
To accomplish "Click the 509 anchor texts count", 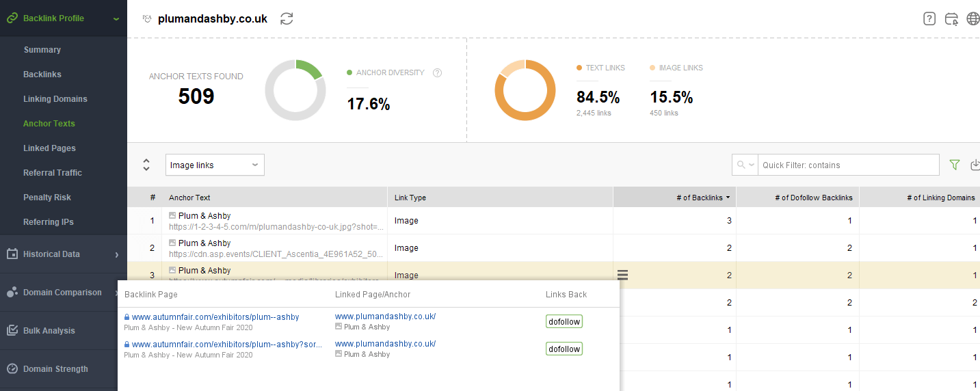I will [196, 96].
